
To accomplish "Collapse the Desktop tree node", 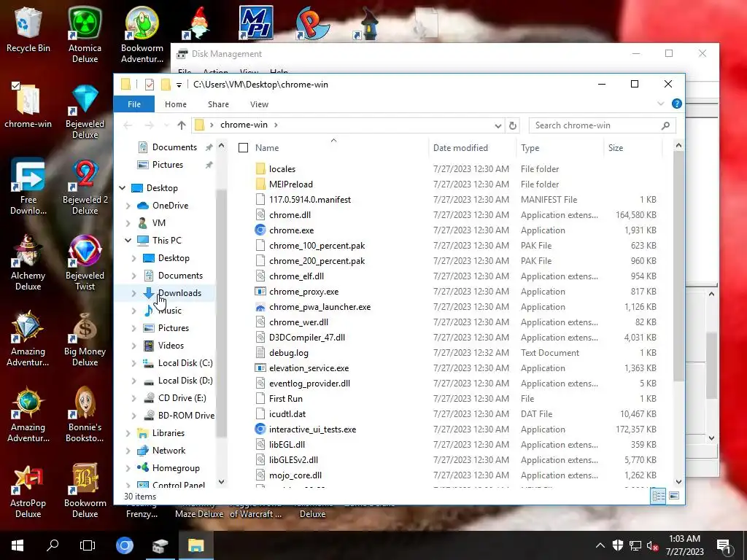I will point(123,187).
